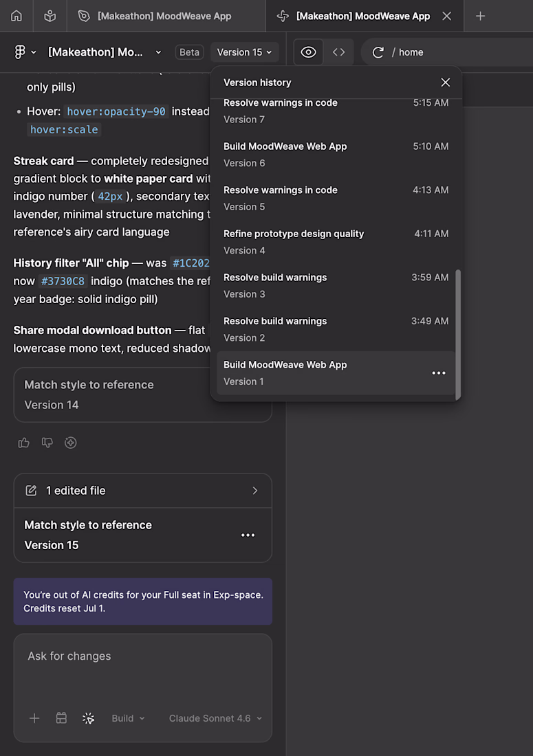Viewport: 533px width, 756px height.
Task: Select Version 6 Build MoodWeave Web App
Action: [336, 155]
